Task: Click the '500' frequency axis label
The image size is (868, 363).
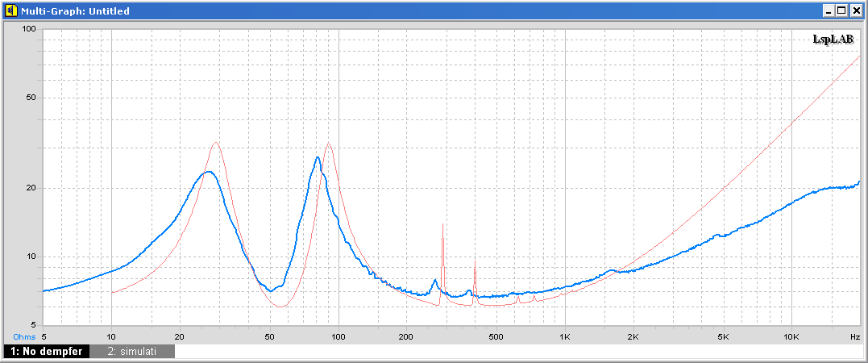Action: [496, 337]
